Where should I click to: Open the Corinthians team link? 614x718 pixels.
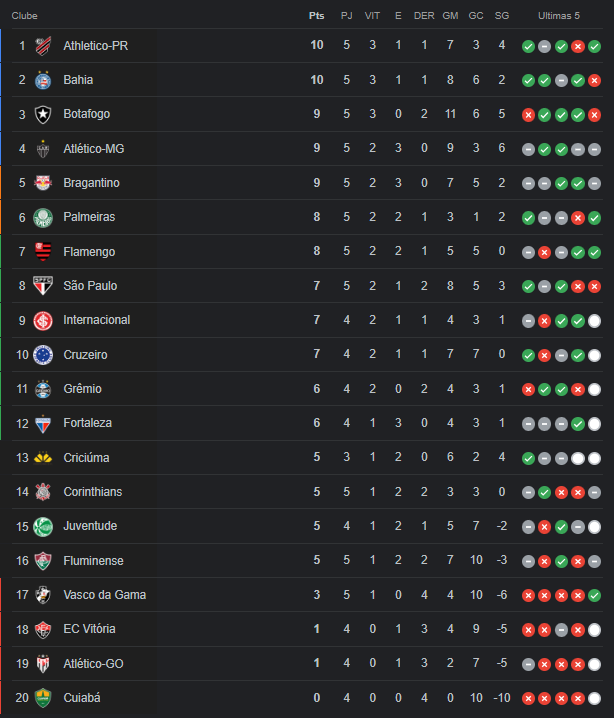coord(93,492)
